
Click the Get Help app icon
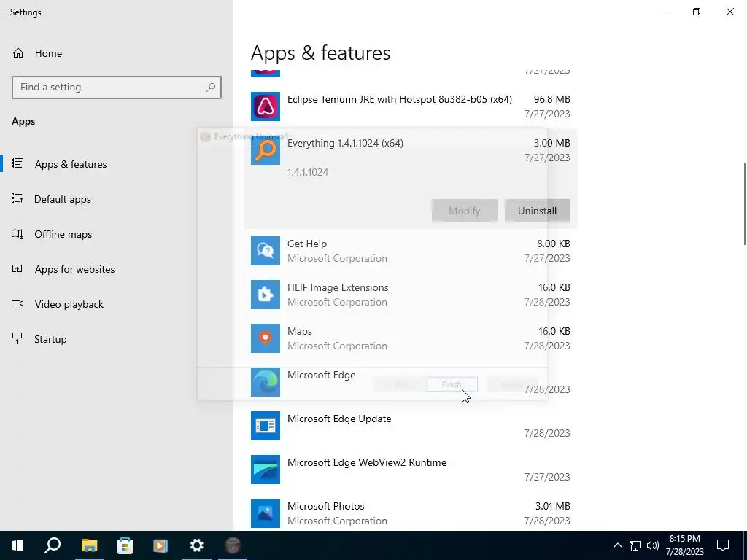click(x=266, y=251)
